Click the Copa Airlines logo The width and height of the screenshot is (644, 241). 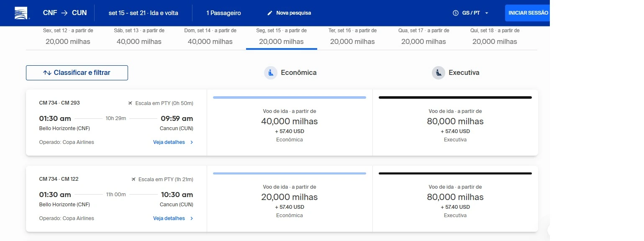tap(22, 13)
